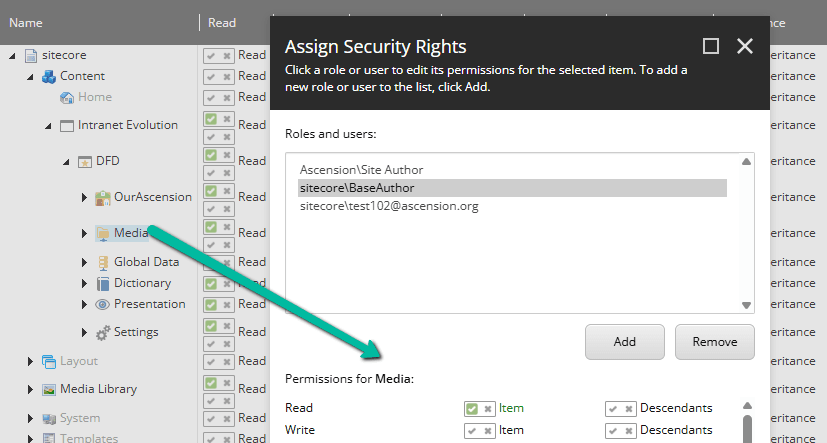
Task: Expand the System node
Action: (31, 418)
